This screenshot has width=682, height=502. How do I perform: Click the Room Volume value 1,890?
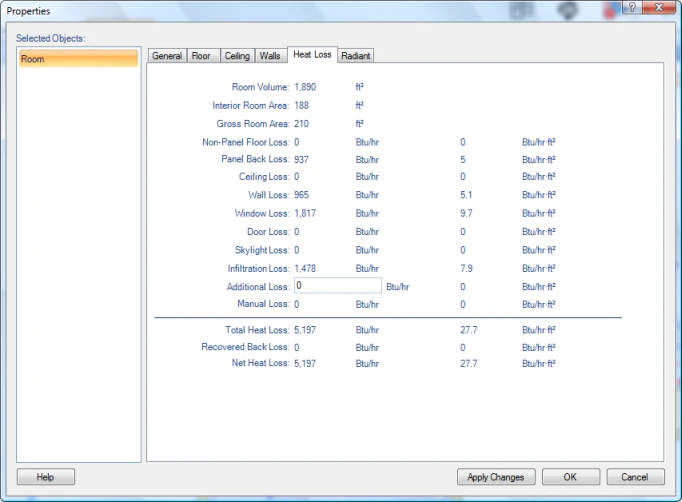click(305, 87)
